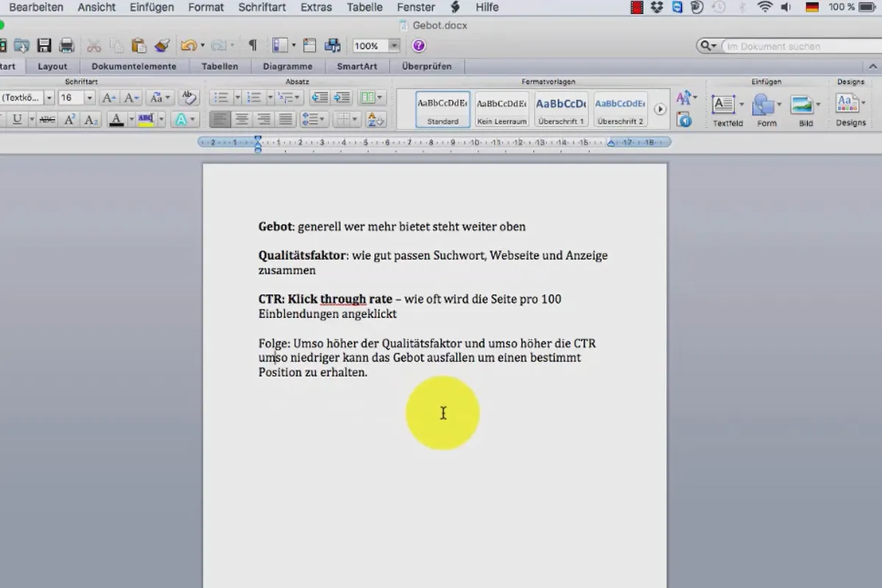The width and height of the screenshot is (882, 588).
Task: Open the Format menu in menu bar
Action: point(206,7)
